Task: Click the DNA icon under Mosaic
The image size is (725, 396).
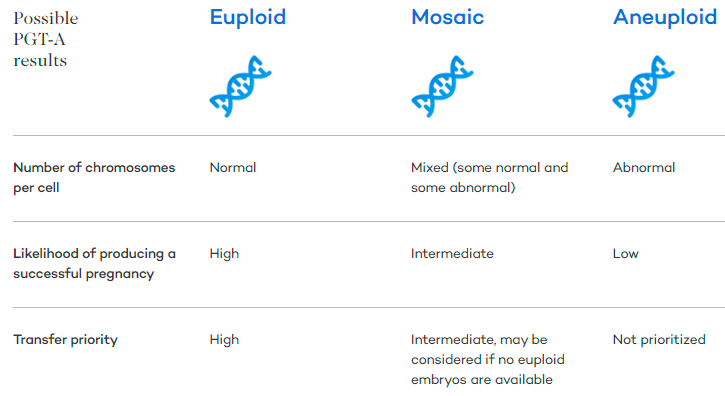Action: 442,87
